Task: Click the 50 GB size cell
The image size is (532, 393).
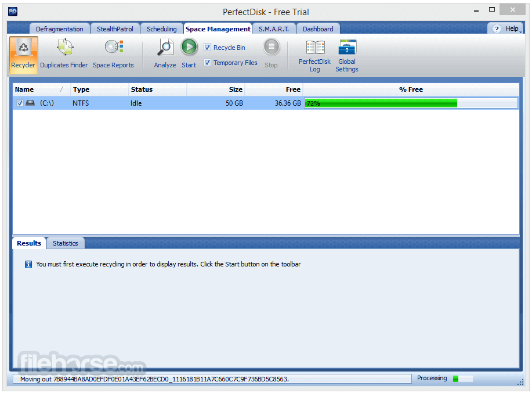Action: (234, 103)
